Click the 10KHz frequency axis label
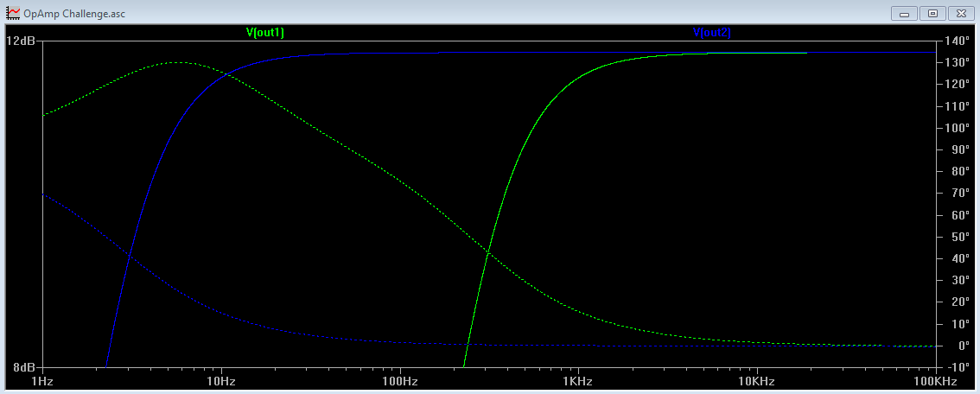 pos(756,380)
